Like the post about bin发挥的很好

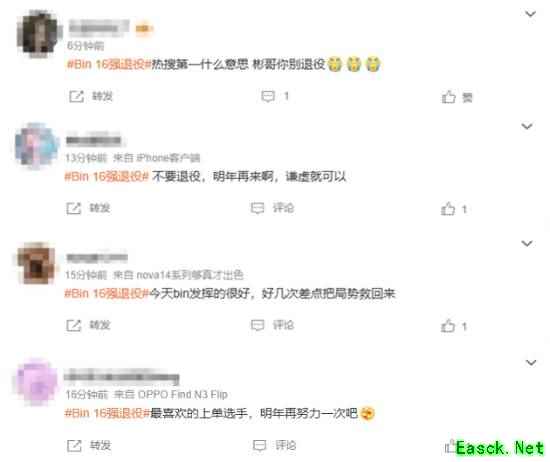click(x=454, y=326)
